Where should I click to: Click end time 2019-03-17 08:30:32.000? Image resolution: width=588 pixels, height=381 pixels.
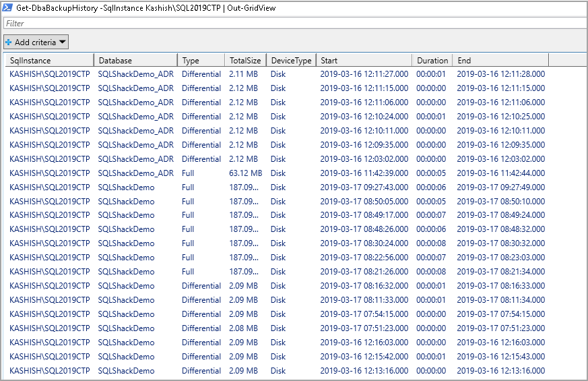click(x=500, y=243)
